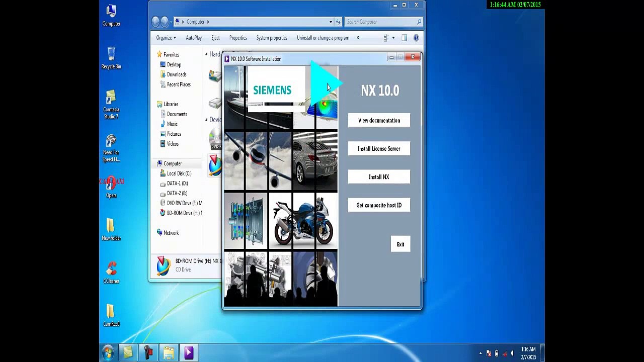Open the address bar history dropdown
This screenshot has height=362, width=644.
click(331, 22)
